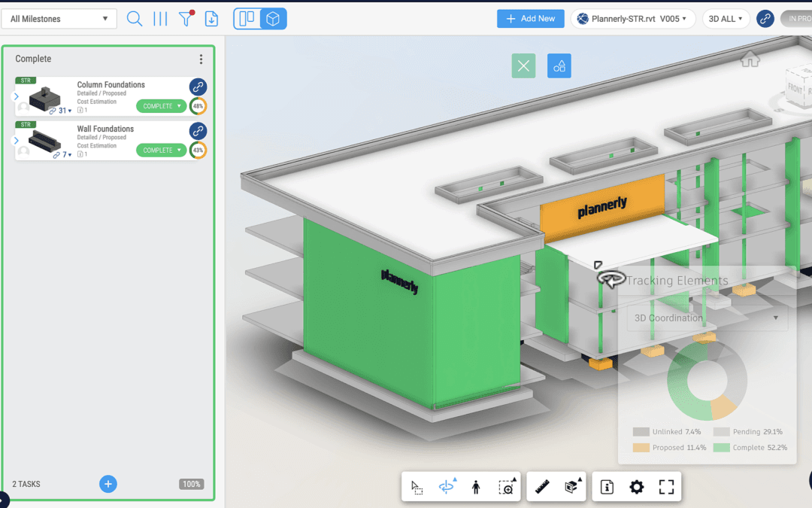
Task: Open the Column Foundations task title
Action: 111,84
